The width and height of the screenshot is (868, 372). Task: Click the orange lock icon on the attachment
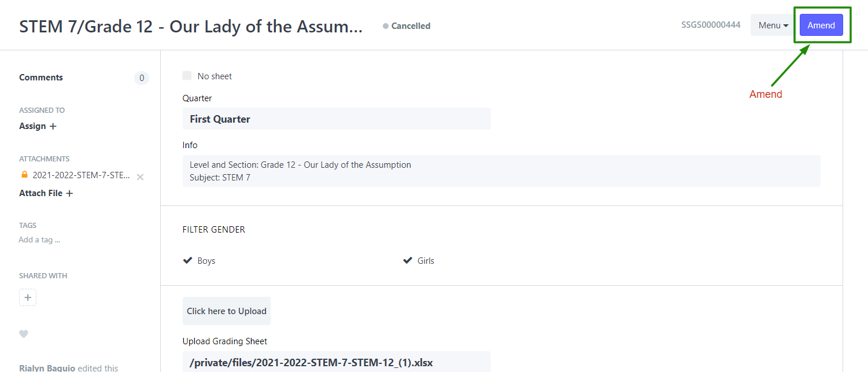24,175
